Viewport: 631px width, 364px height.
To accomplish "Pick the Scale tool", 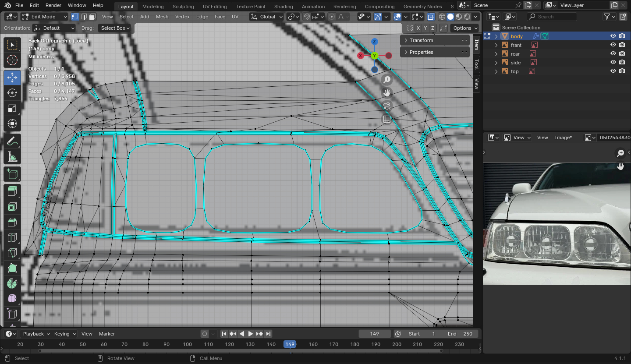I will coord(12,108).
